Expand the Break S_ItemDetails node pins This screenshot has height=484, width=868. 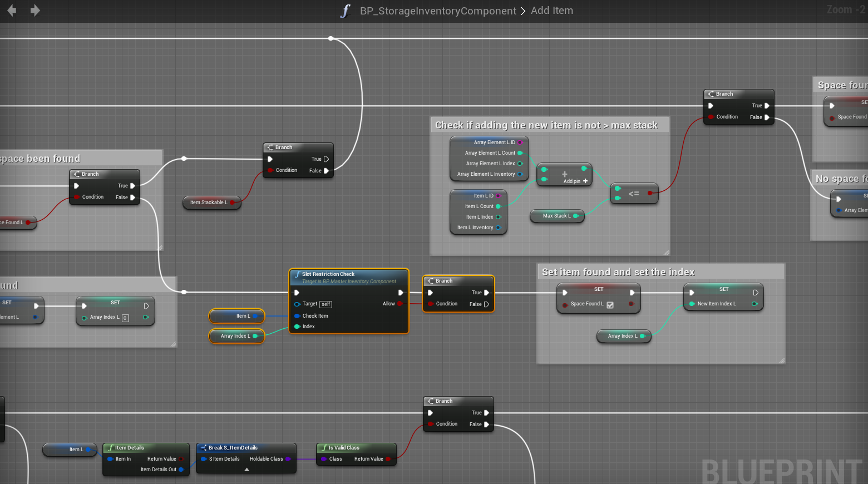[246, 470]
